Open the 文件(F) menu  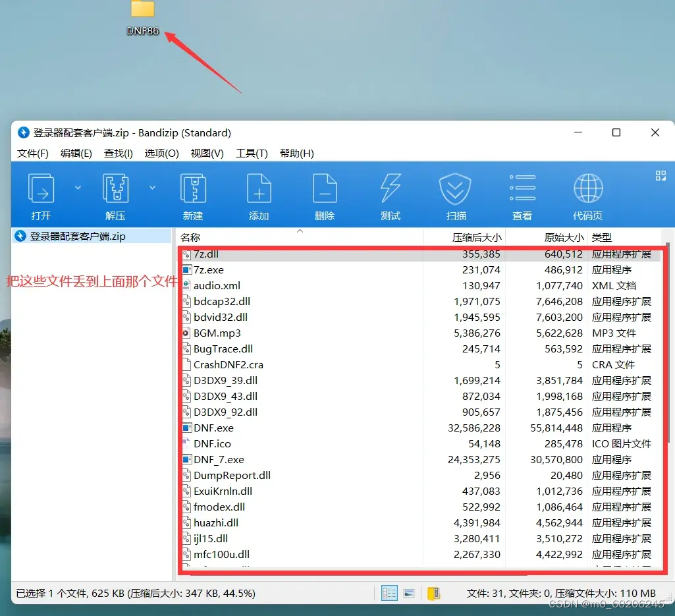pos(33,153)
